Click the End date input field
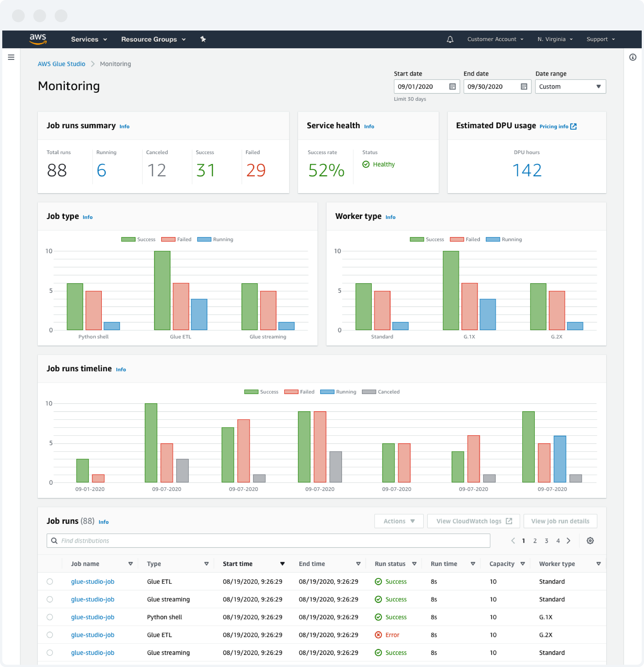The width and height of the screenshot is (644, 667). (x=497, y=87)
